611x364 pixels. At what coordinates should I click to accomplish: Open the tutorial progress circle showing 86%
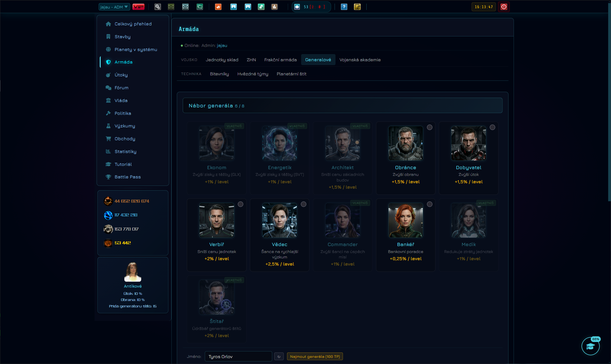tap(590, 346)
